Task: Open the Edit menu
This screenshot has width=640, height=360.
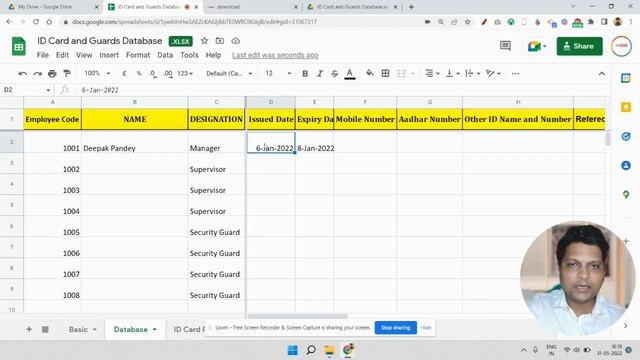Action: point(62,55)
